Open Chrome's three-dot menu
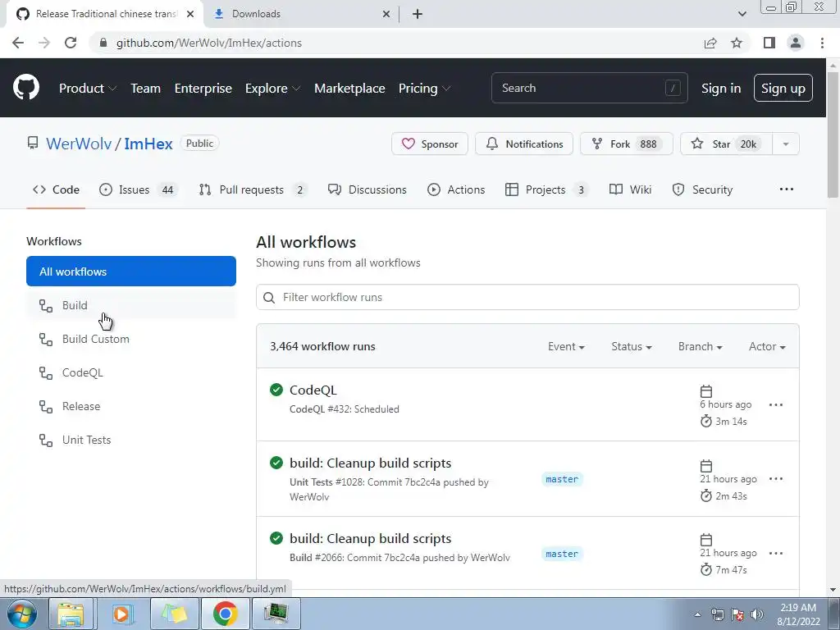 pyautogui.click(x=822, y=43)
